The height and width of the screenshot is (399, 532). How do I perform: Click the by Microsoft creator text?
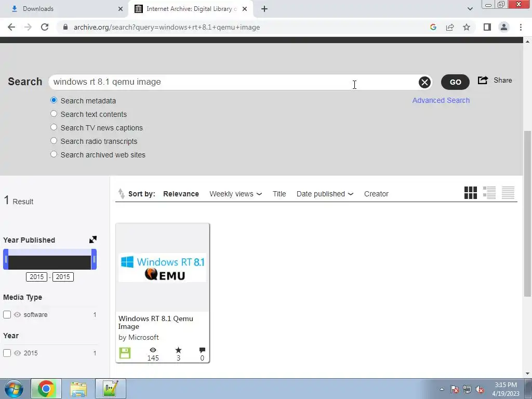(x=138, y=337)
